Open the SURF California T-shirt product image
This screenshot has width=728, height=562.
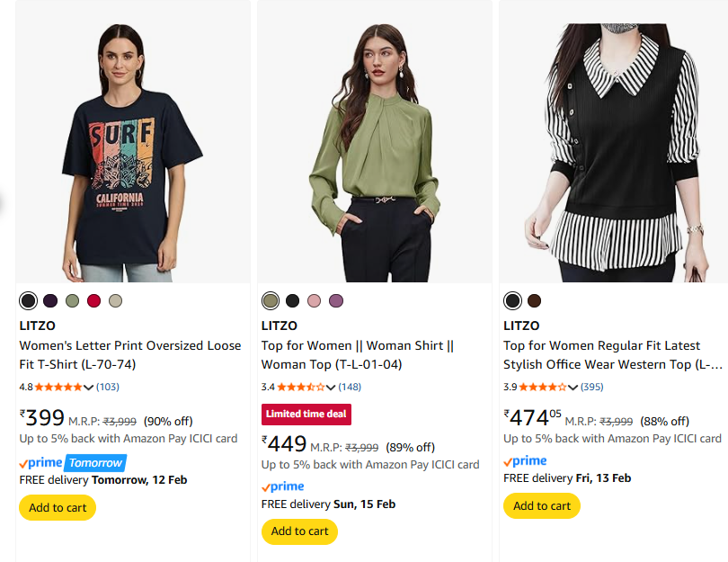pyautogui.click(x=132, y=153)
